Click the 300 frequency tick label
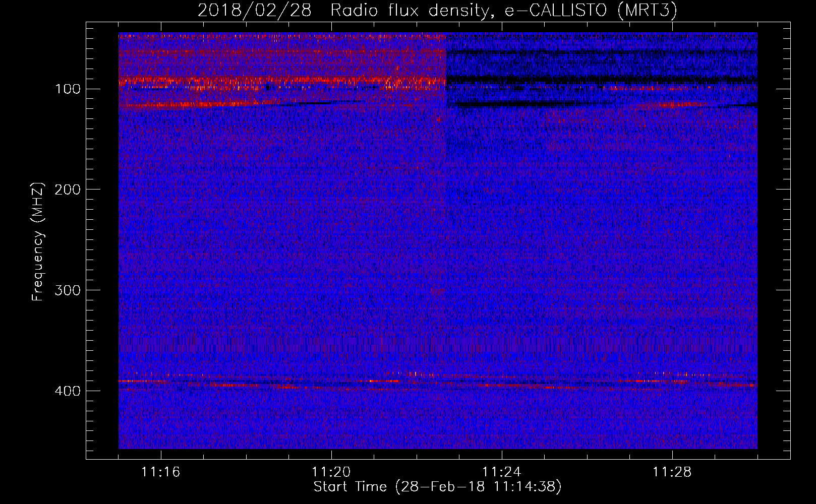This screenshot has width=816, height=504. click(x=68, y=291)
